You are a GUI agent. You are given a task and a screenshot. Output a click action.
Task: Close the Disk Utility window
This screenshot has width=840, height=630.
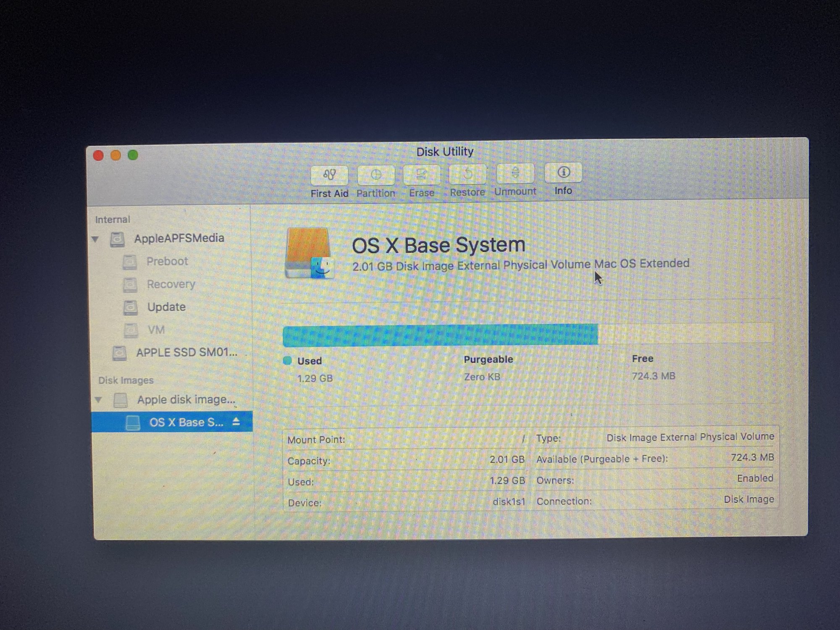[98, 155]
